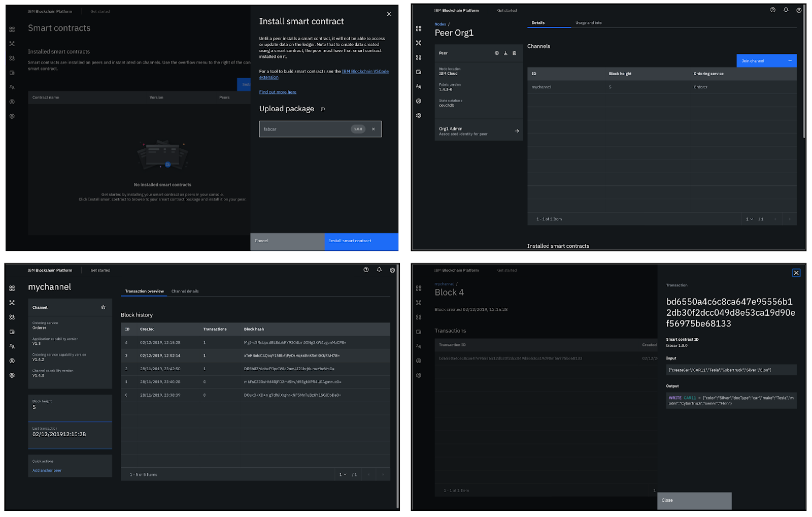Screen dimensions: 812x517
Task: Click the Find out more here link
Action: pos(278,92)
